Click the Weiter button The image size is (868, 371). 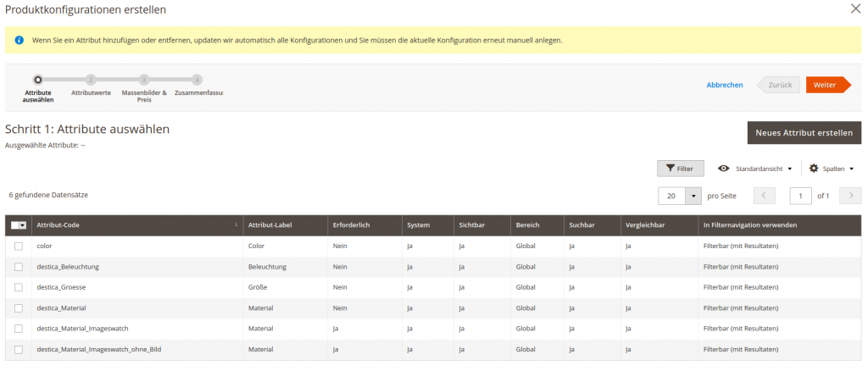coord(828,85)
